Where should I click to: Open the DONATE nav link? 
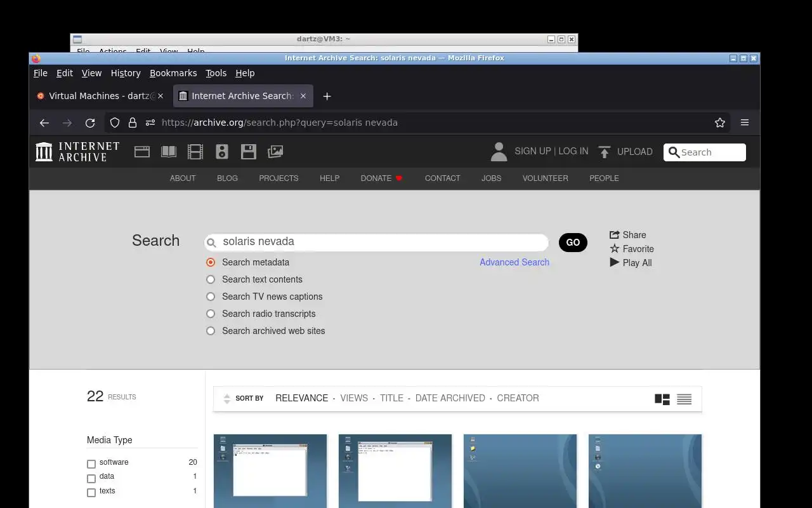382,178
